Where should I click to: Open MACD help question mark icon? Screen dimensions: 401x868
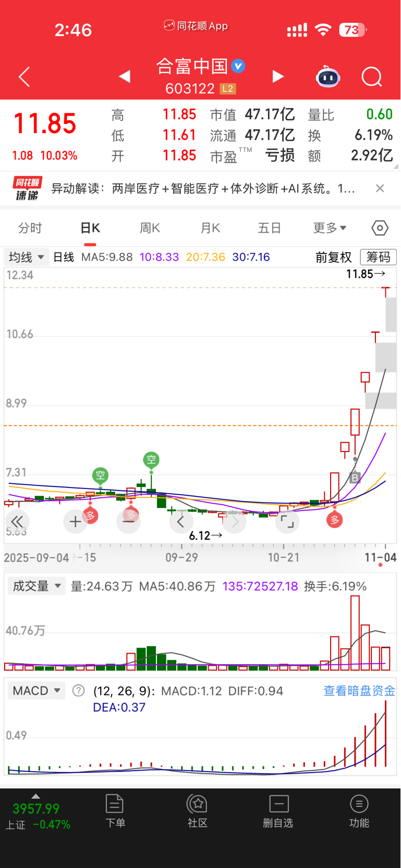coord(78,691)
